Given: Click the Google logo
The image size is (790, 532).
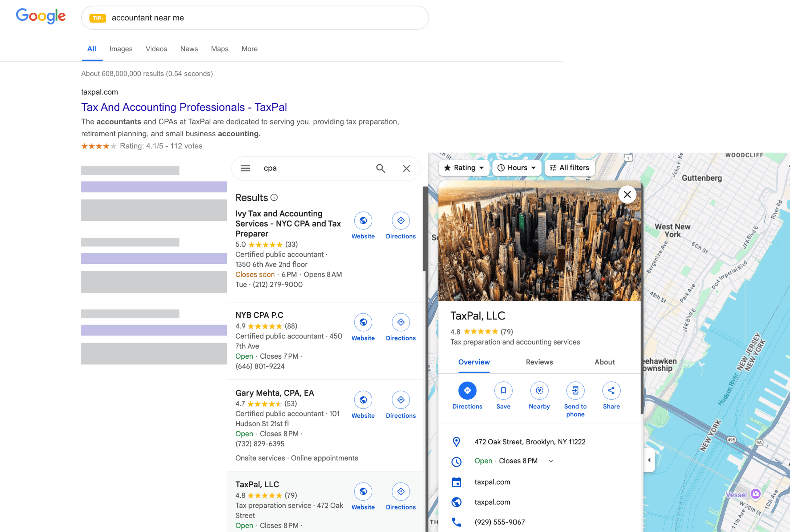Looking at the screenshot, I should click(41, 16).
